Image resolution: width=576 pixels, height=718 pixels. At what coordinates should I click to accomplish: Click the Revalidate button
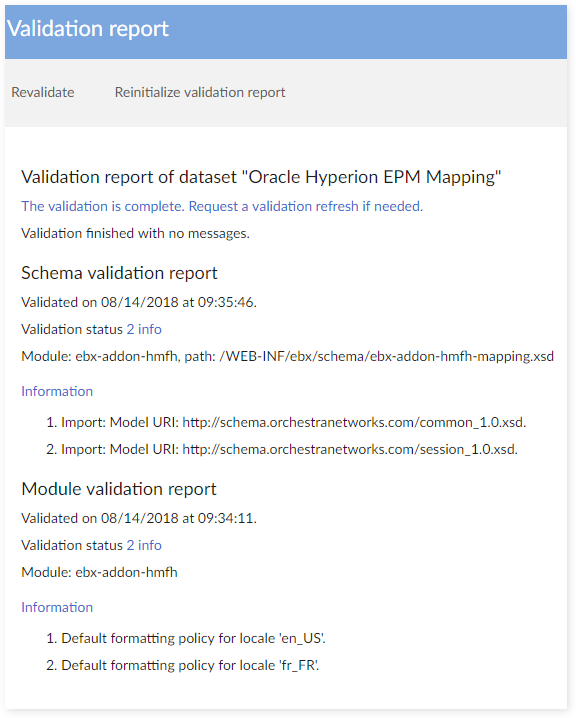click(43, 92)
